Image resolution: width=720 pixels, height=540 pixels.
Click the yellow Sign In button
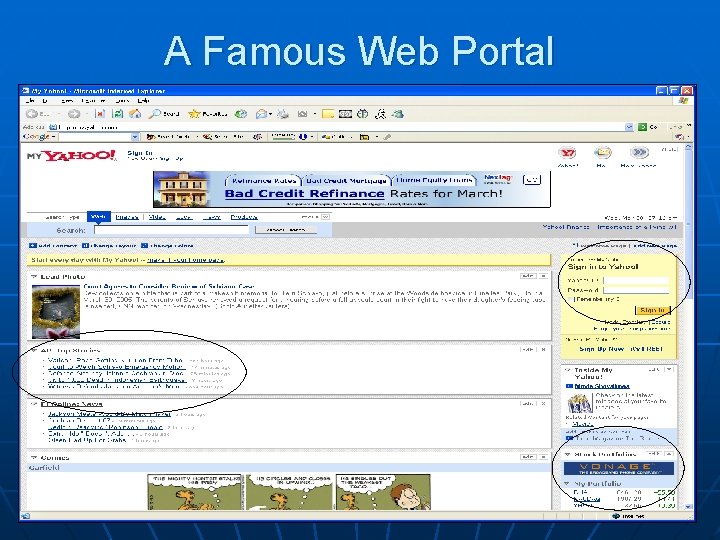click(652, 310)
